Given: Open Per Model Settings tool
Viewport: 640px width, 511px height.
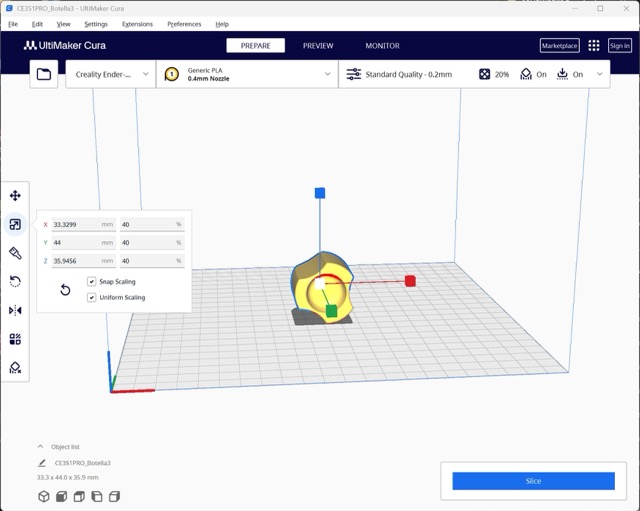Looking at the screenshot, I should tap(15, 339).
